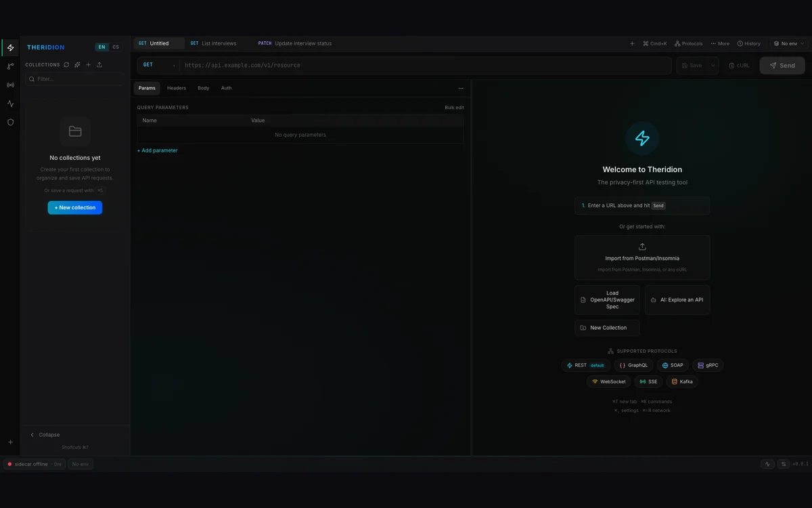Create a new collection via blue button
The image size is (812, 508).
75,207
